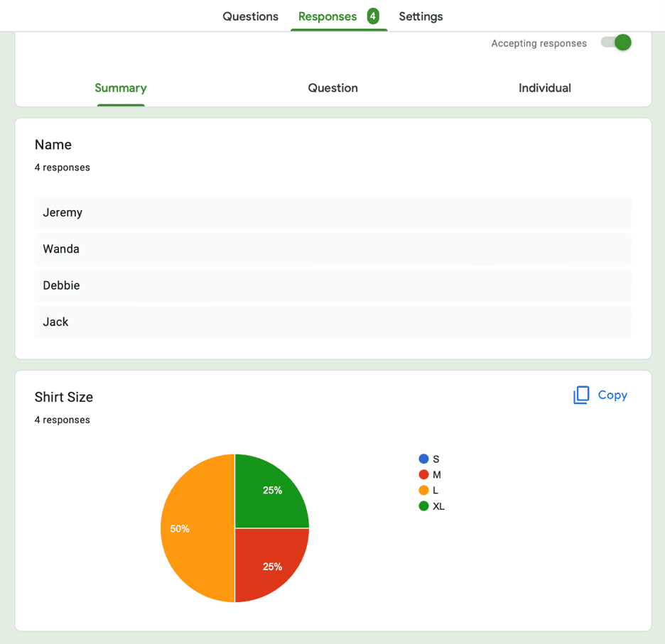The image size is (665, 644).
Task: Disable the Accepting responses toggle
Action: [x=615, y=43]
